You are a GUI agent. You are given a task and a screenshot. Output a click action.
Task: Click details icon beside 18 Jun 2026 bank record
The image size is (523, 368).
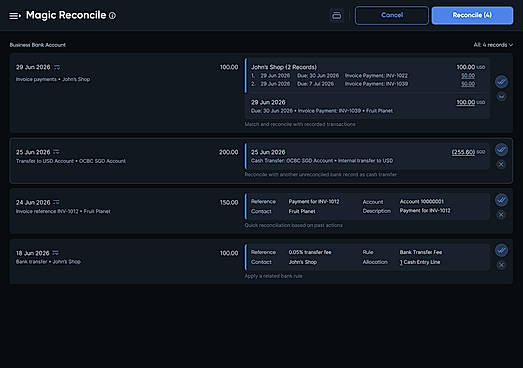(x=56, y=253)
